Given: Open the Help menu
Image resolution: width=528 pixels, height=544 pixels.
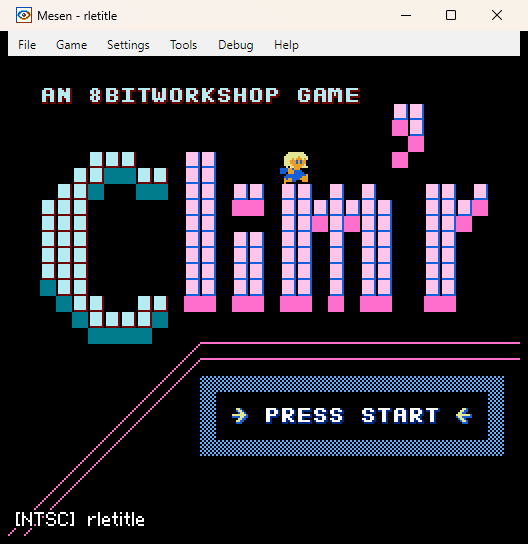Looking at the screenshot, I should pos(286,45).
